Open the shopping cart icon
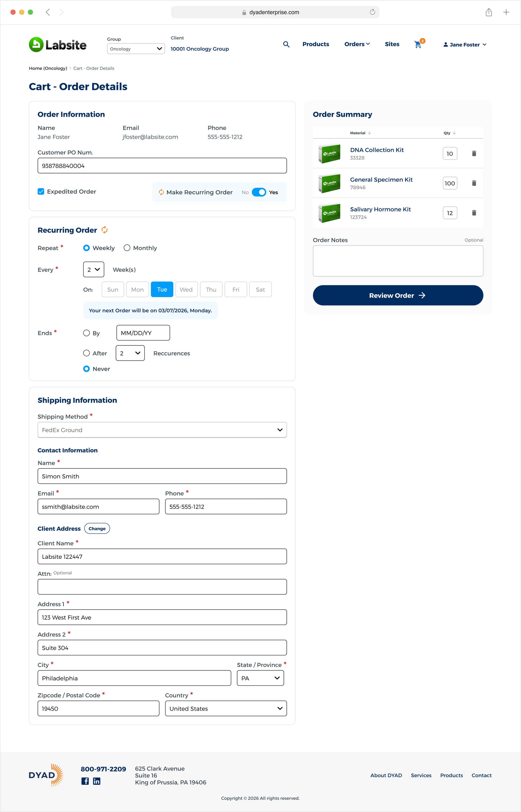The image size is (521, 812). click(418, 44)
